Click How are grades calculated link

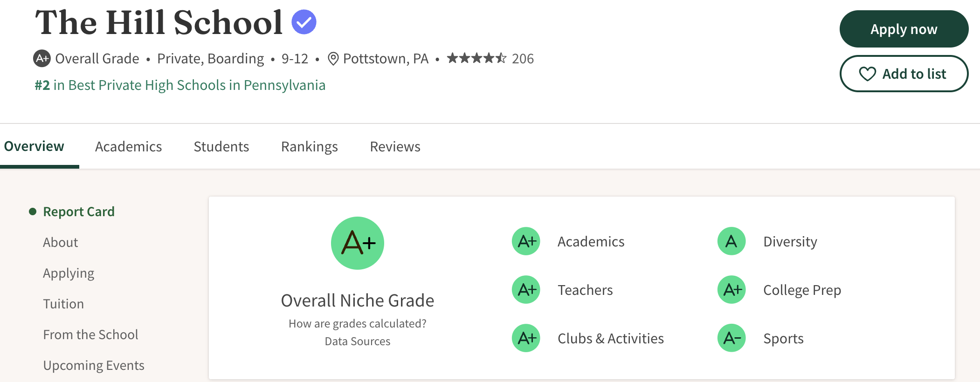357,323
